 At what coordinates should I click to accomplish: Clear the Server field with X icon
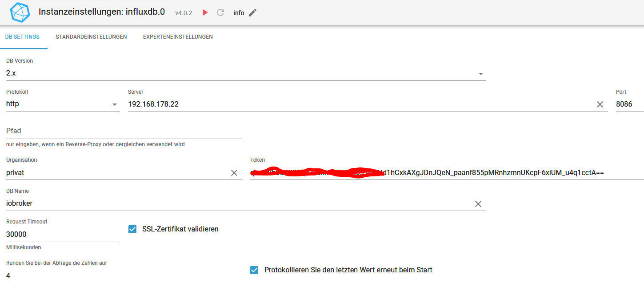[600, 104]
